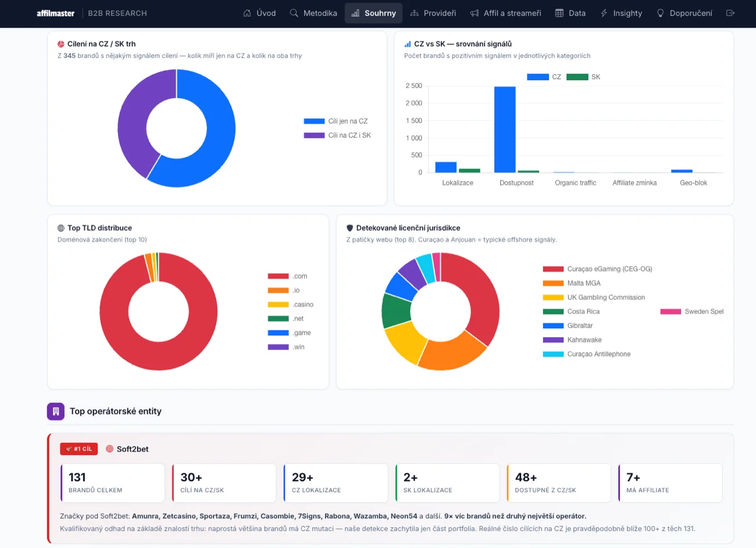Screen dimensions: 756x548
Task: Click the B2B RESEARCH header label
Action: point(117,13)
